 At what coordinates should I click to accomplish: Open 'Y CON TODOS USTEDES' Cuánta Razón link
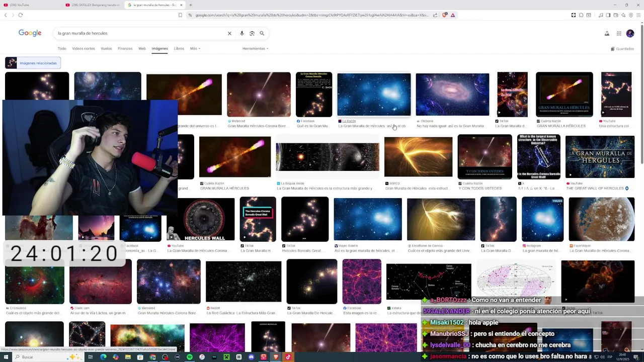tap(480, 189)
